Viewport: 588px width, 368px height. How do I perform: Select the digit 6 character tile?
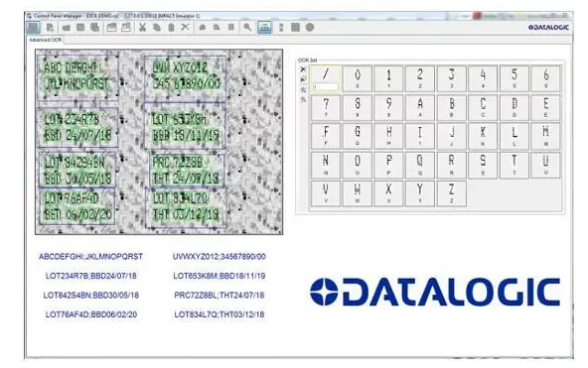[545, 78]
